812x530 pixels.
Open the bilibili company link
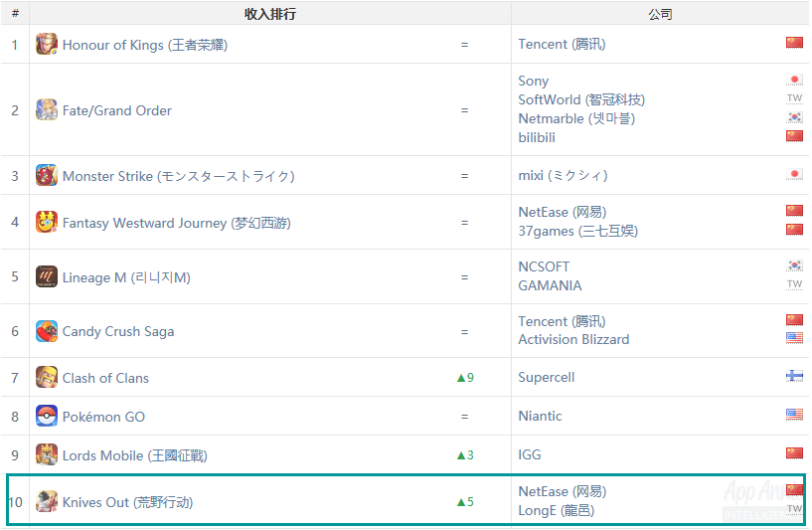537,138
